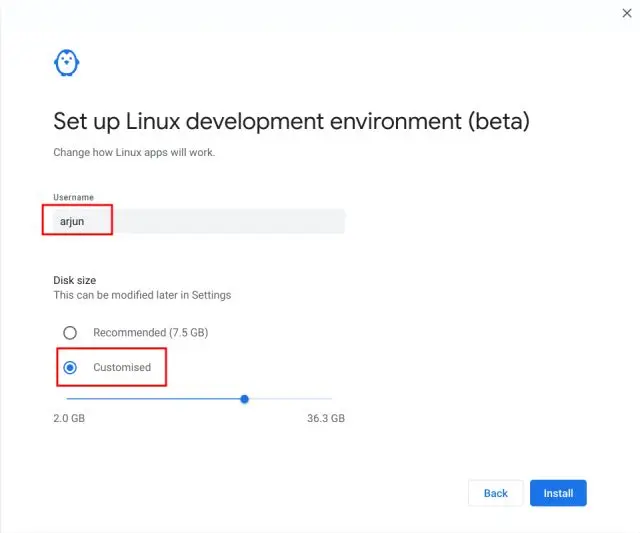Click the unfilled right part of the slider track
The image size is (640, 533).
tap(295, 399)
